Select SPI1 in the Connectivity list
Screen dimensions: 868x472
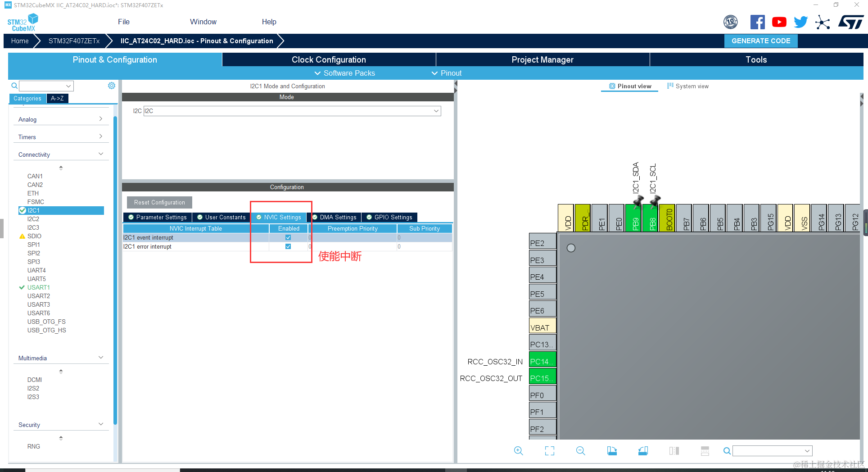(34, 245)
